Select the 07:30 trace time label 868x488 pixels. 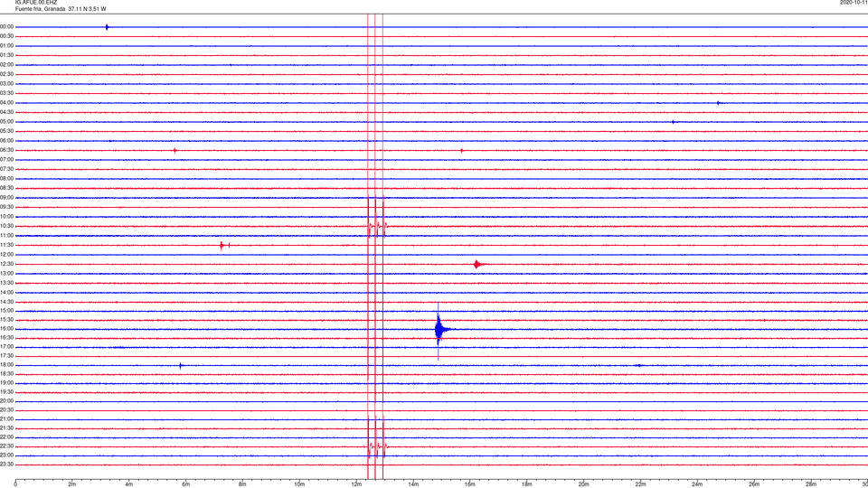tap(7, 169)
